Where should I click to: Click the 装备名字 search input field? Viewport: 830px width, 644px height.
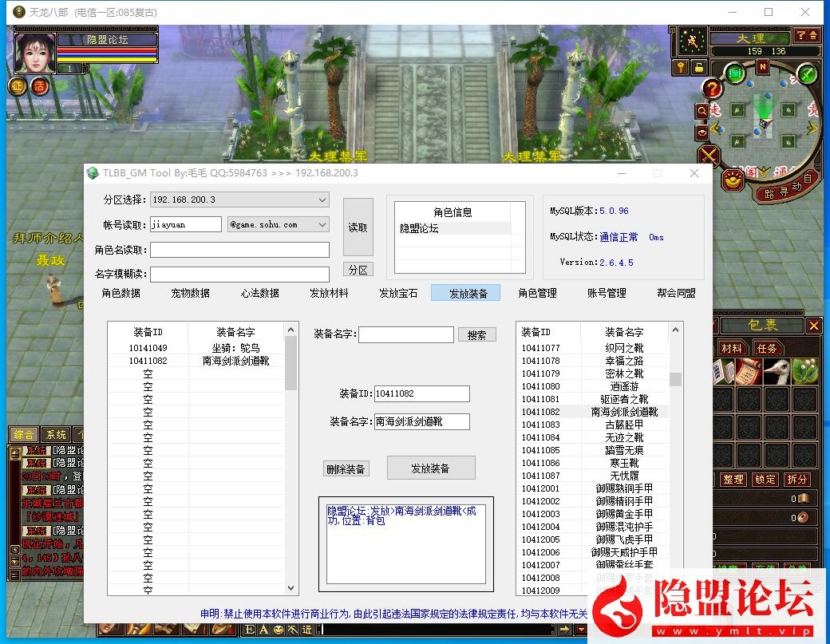(x=406, y=335)
